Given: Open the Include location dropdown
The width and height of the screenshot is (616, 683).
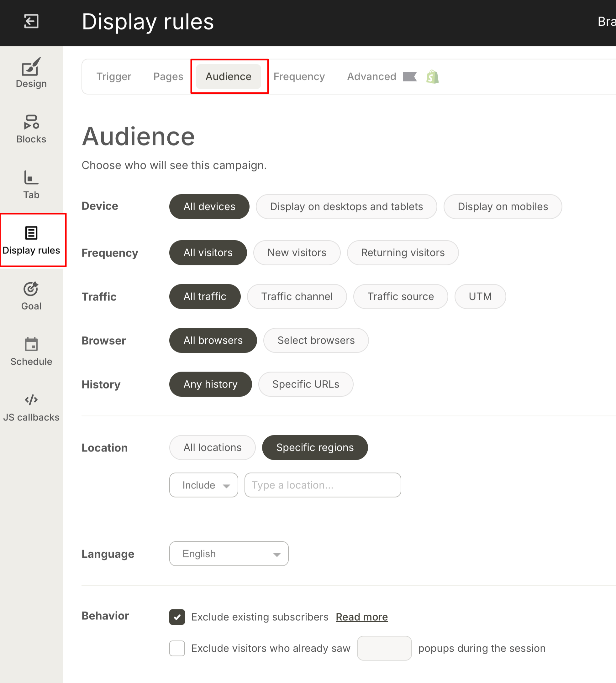Looking at the screenshot, I should [x=203, y=485].
